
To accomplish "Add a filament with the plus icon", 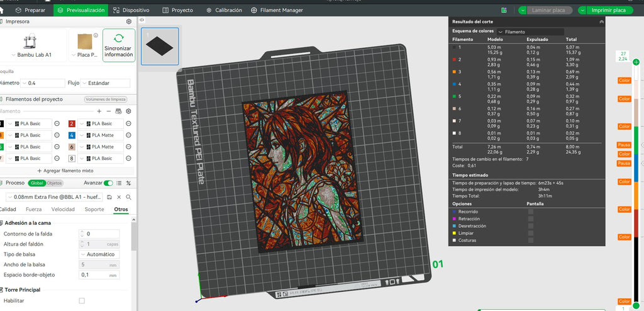I will [x=99, y=111].
